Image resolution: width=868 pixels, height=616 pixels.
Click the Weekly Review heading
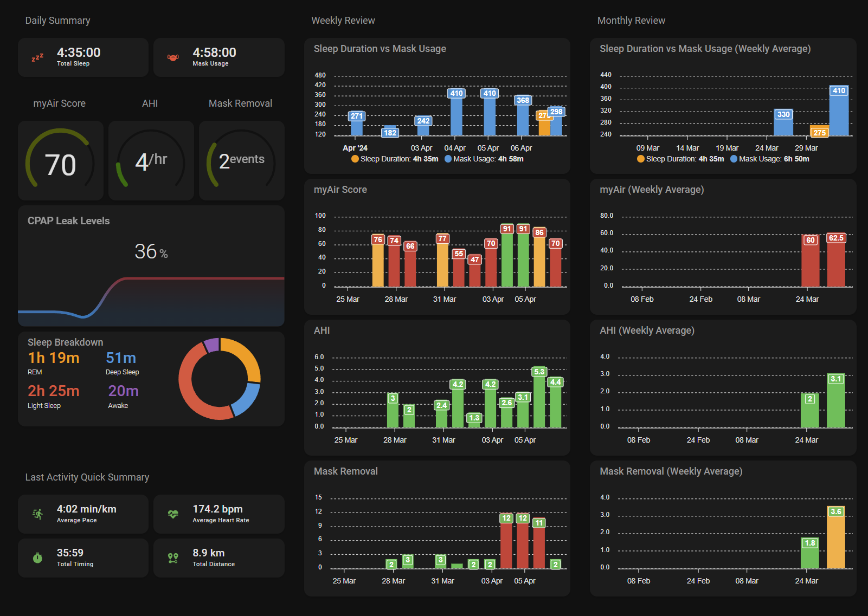tap(343, 21)
